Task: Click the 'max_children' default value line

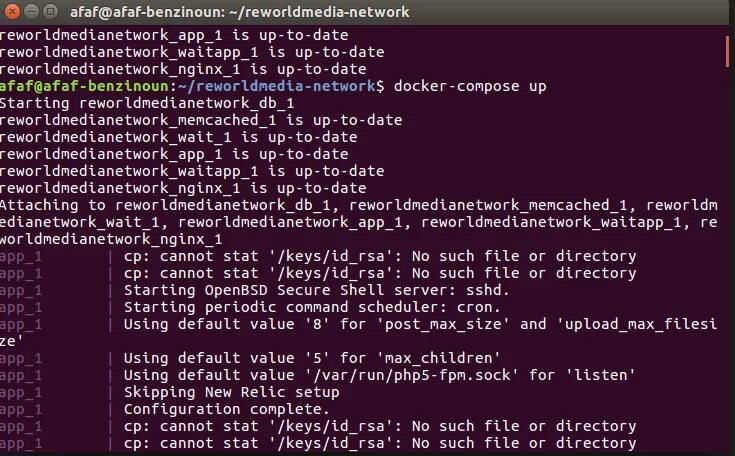Action: point(310,358)
